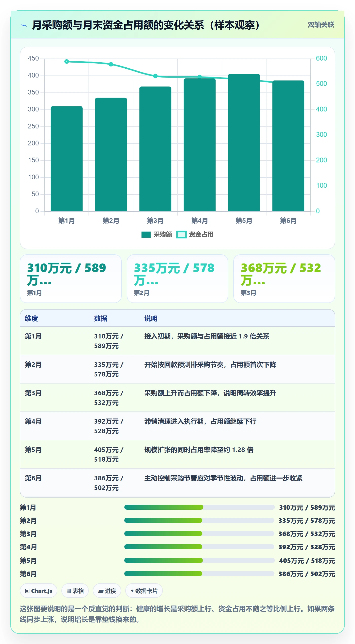Screen dimensions: 355x644
Task: Click the 第5月 progress bar
Action: [199, 560]
